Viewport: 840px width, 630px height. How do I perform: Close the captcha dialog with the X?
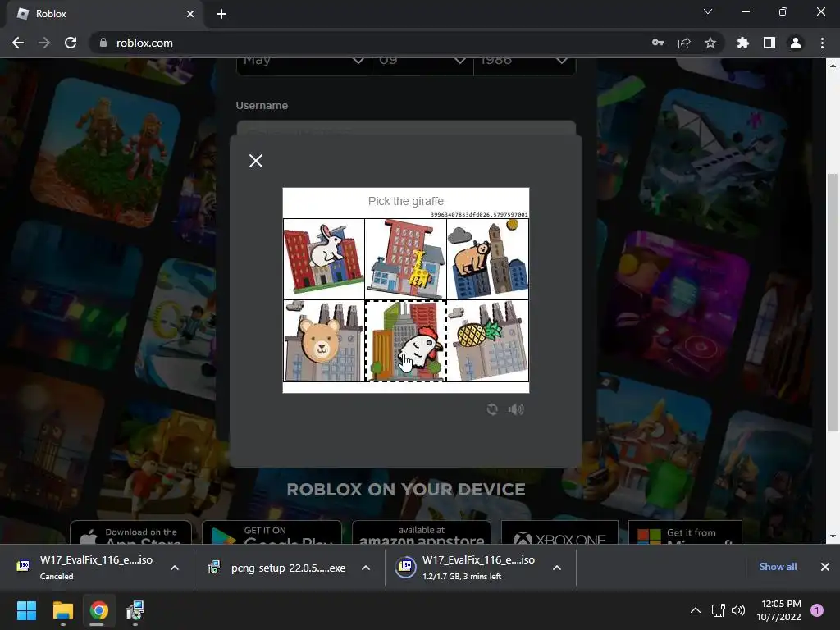(256, 161)
